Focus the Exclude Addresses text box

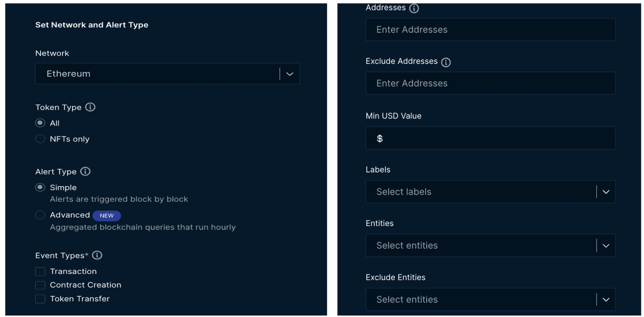pyautogui.click(x=490, y=84)
